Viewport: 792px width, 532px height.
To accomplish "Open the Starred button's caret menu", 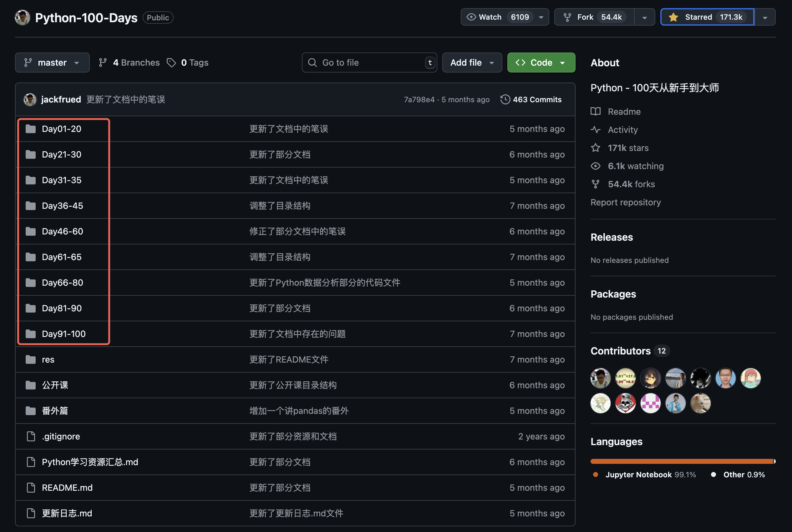I will pos(765,17).
